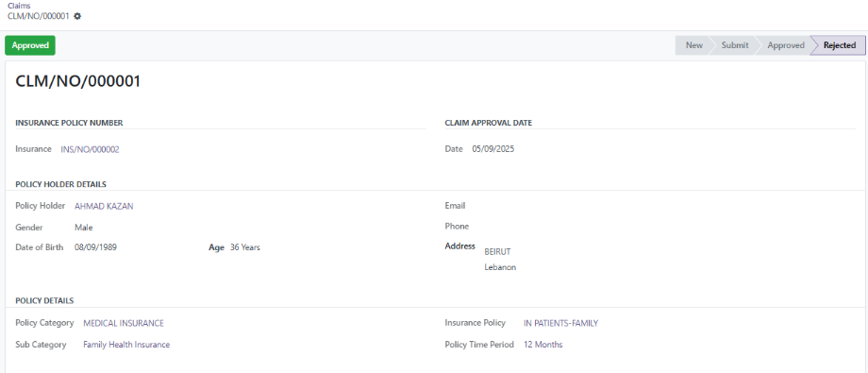Select the Approved status stage in statusbar

(x=786, y=45)
